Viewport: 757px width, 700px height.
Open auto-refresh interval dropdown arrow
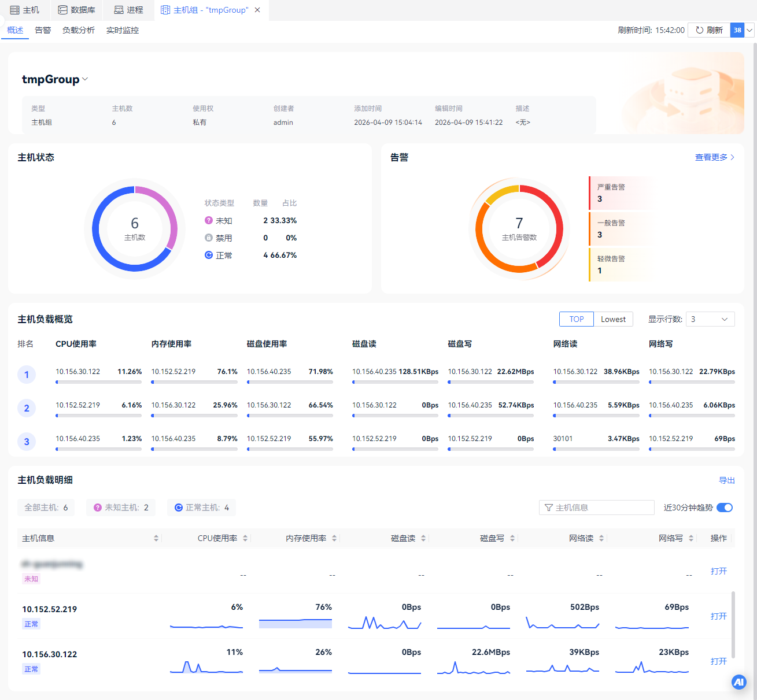[749, 30]
